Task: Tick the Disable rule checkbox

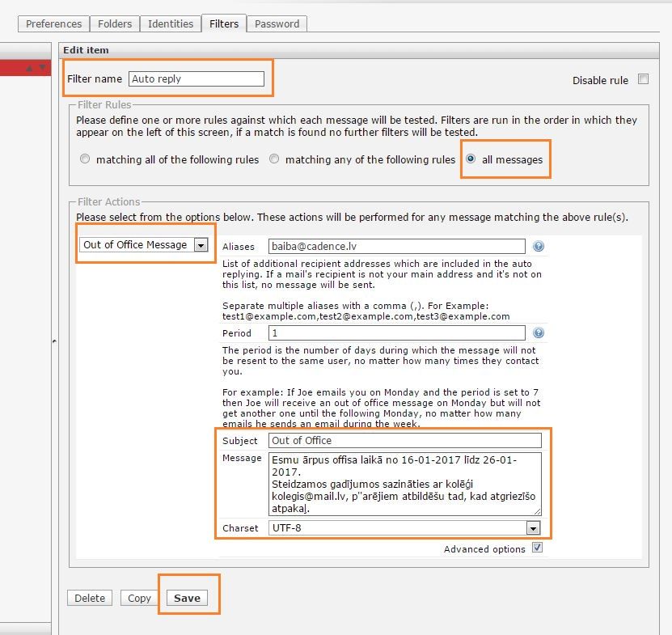Action: [643, 79]
